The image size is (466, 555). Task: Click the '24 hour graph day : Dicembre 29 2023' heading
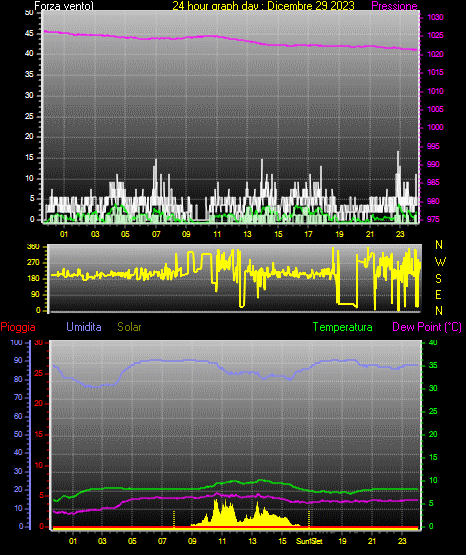pos(263,6)
